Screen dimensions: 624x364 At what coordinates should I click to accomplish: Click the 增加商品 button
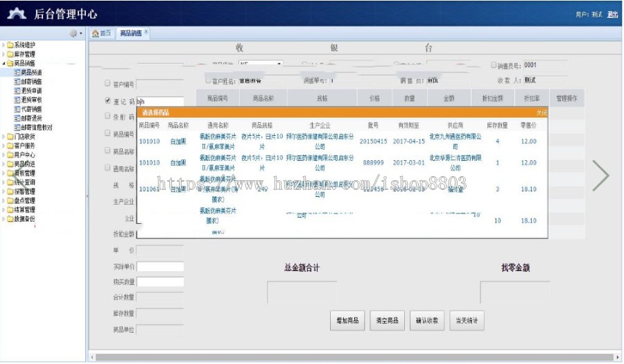click(x=347, y=320)
